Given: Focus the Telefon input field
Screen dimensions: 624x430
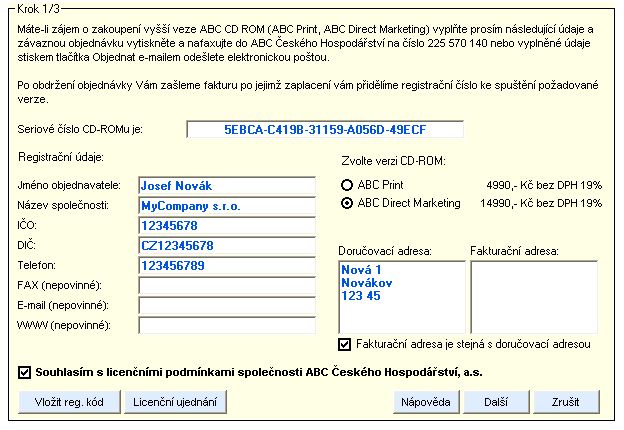Looking at the screenshot, I should click(227, 266).
